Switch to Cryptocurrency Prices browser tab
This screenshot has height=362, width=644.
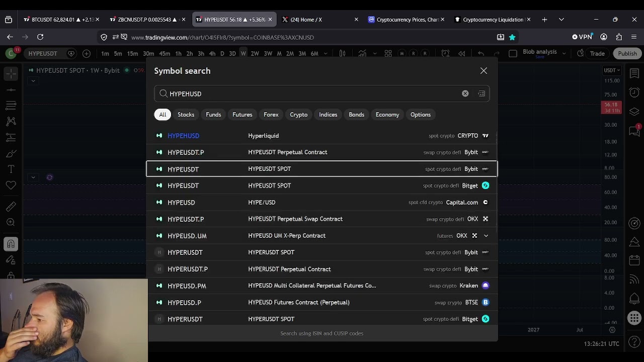(x=405, y=20)
